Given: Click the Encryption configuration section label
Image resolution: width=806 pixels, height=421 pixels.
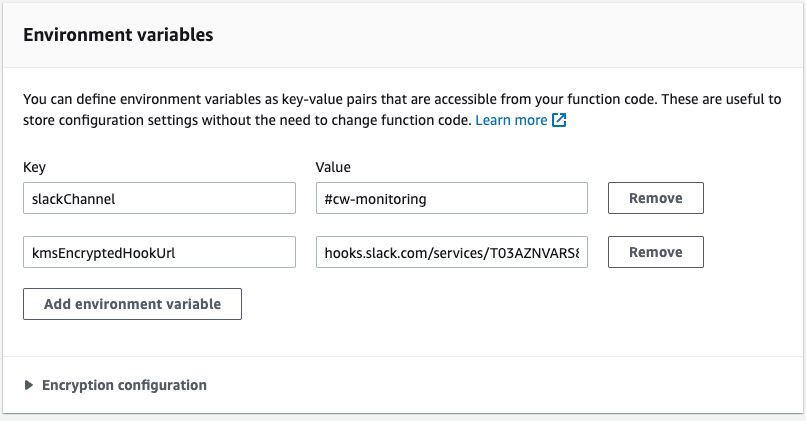Looking at the screenshot, I should (x=124, y=385).
